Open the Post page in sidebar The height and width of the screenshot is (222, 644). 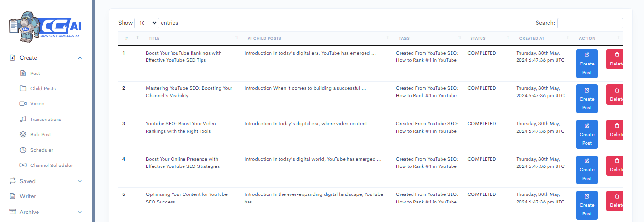click(x=35, y=74)
